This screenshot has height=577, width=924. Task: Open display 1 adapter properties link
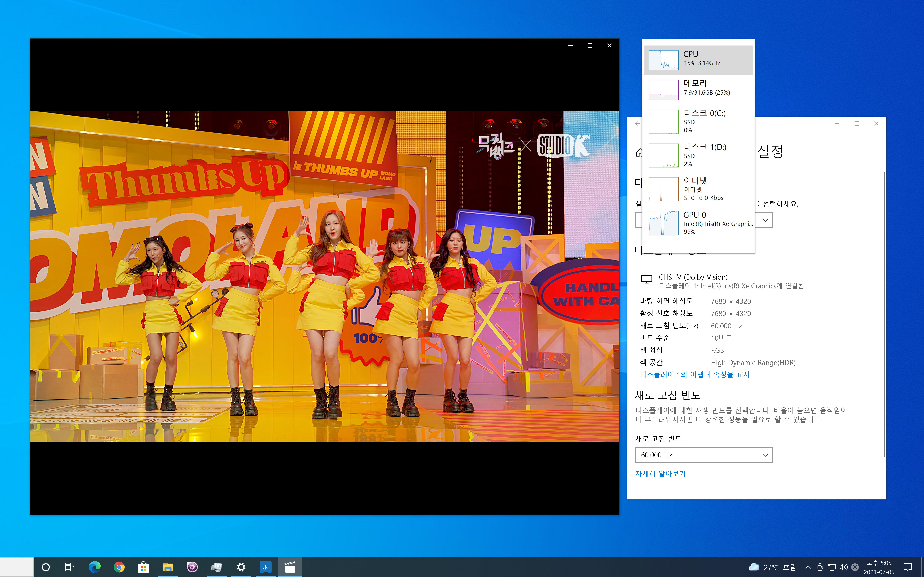(x=695, y=374)
